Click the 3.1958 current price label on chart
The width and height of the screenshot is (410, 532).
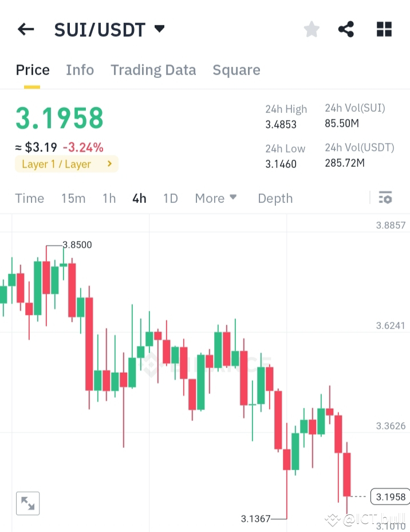pos(390,496)
